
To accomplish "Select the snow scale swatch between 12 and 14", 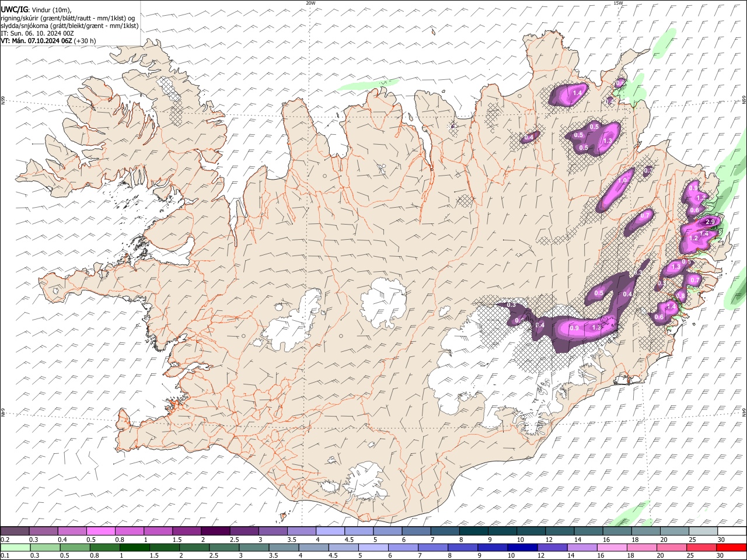I will pos(558,531).
